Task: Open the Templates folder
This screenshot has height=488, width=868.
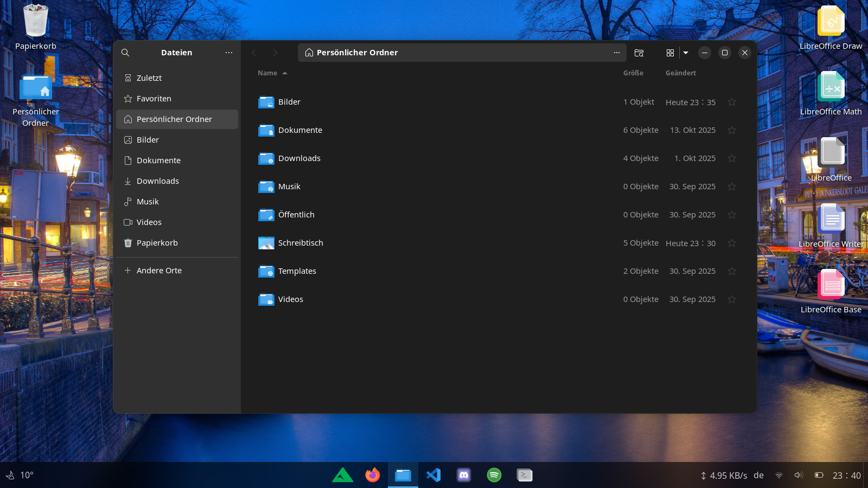Action: click(x=297, y=271)
